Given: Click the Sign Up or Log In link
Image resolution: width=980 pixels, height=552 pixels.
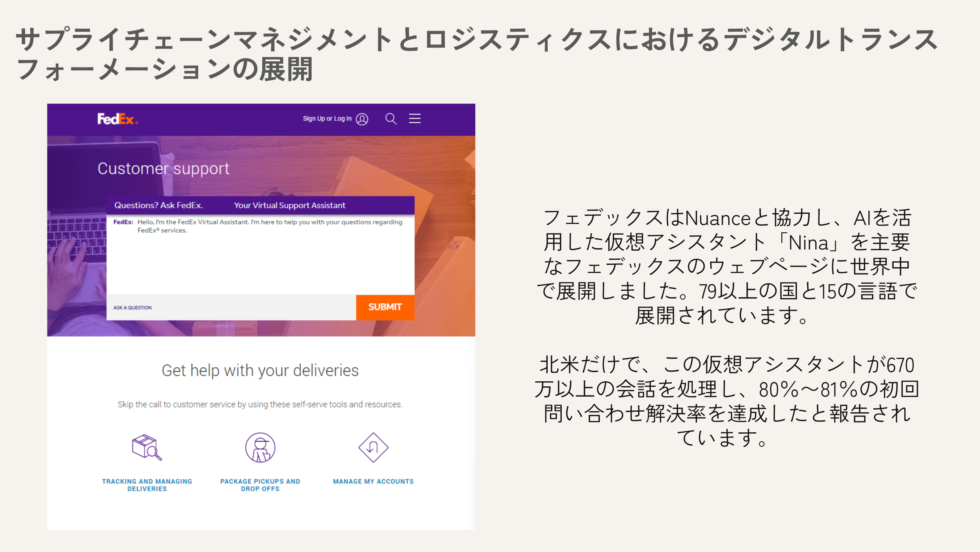Looking at the screenshot, I should point(327,118).
